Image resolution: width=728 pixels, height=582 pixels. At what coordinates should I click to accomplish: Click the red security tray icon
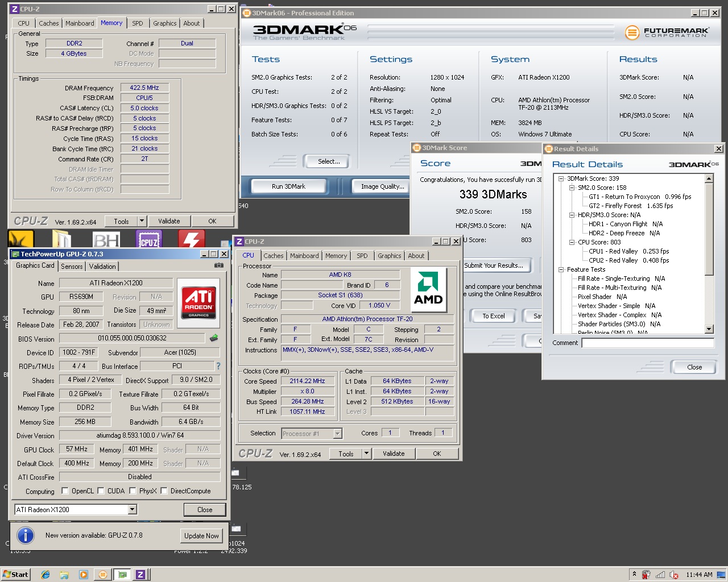(x=646, y=575)
